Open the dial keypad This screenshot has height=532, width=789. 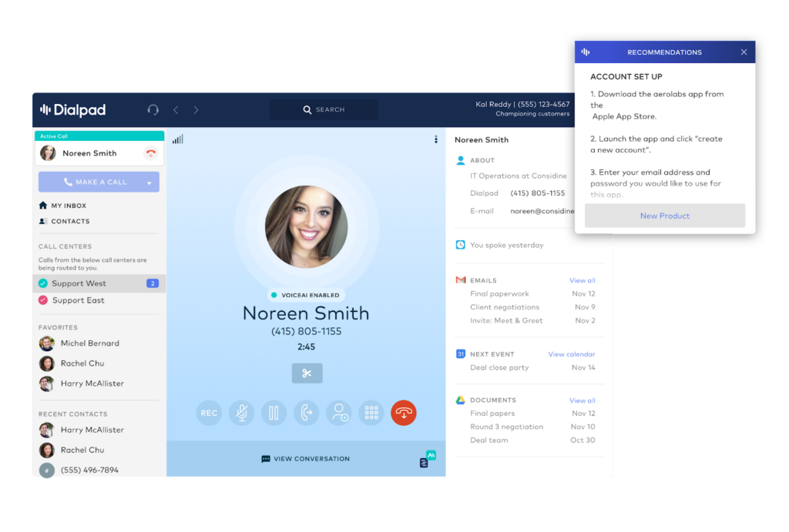click(x=371, y=413)
